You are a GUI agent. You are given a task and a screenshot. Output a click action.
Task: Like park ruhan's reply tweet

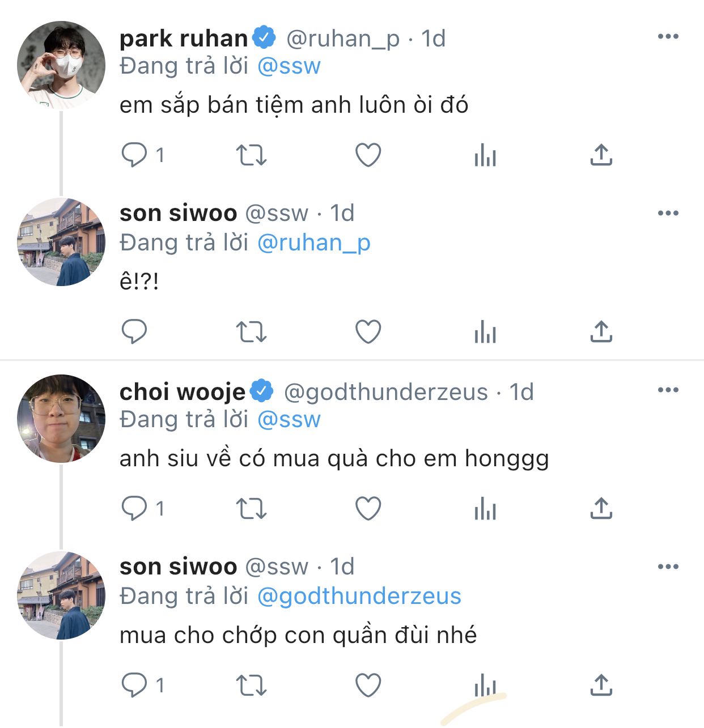pos(368,155)
